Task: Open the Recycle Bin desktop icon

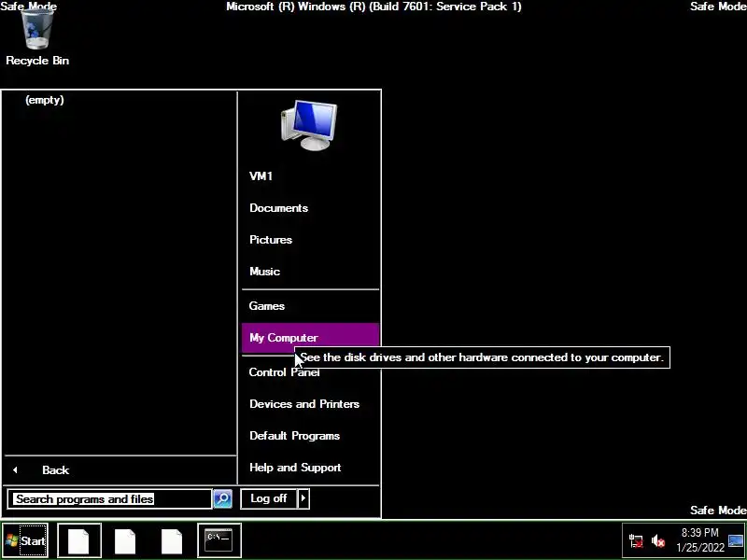Action: coord(37,37)
